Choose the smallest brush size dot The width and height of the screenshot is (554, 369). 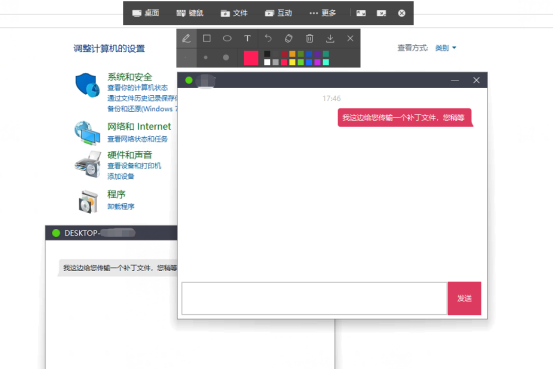tap(186, 58)
